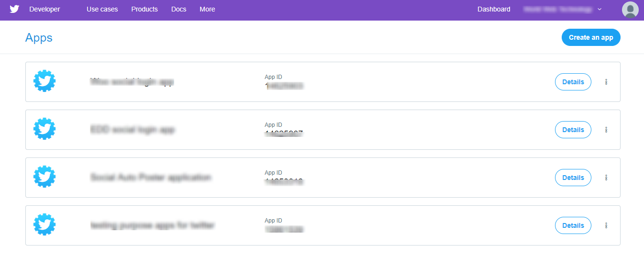Screen dimensions: 644x257
Task: Open the Docs menu
Action: pos(178,9)
